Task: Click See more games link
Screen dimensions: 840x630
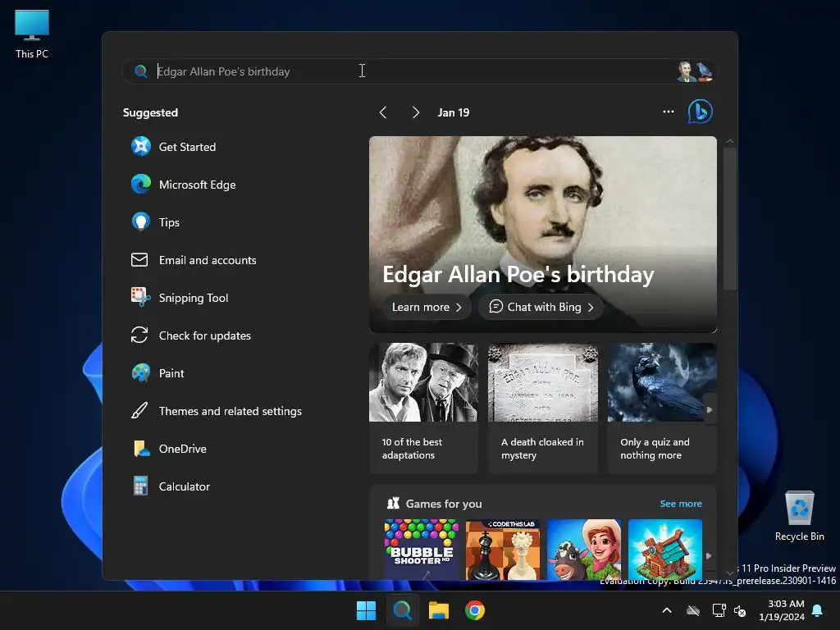Action: (x=681, y=504)
